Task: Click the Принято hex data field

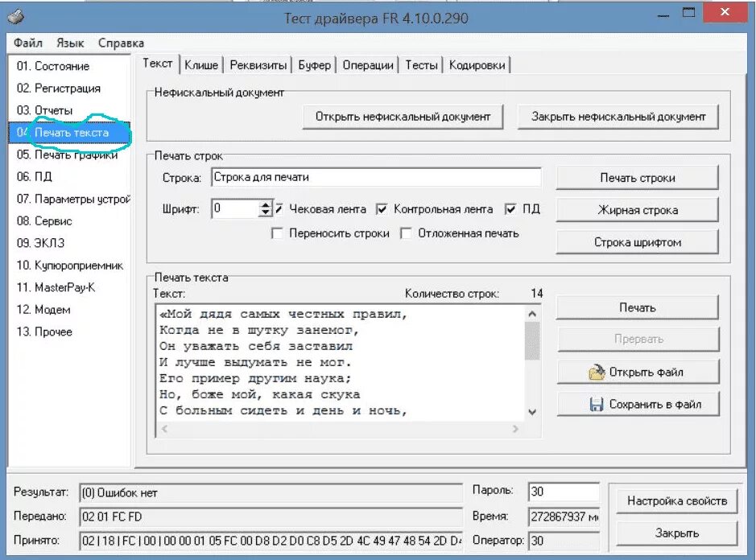Action: pyautogui.click(x=271, y=541)
